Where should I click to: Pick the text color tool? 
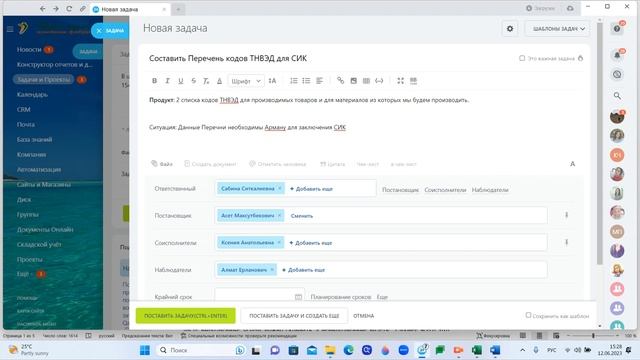click(219, 81)
